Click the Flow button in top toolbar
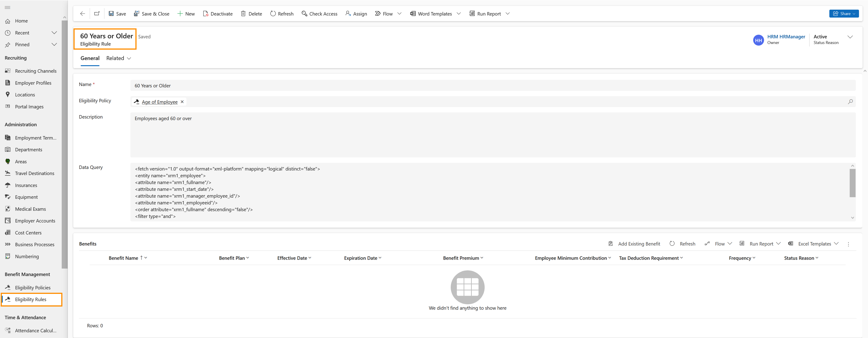This screenshot has width=868, height=338. [384, 14]
